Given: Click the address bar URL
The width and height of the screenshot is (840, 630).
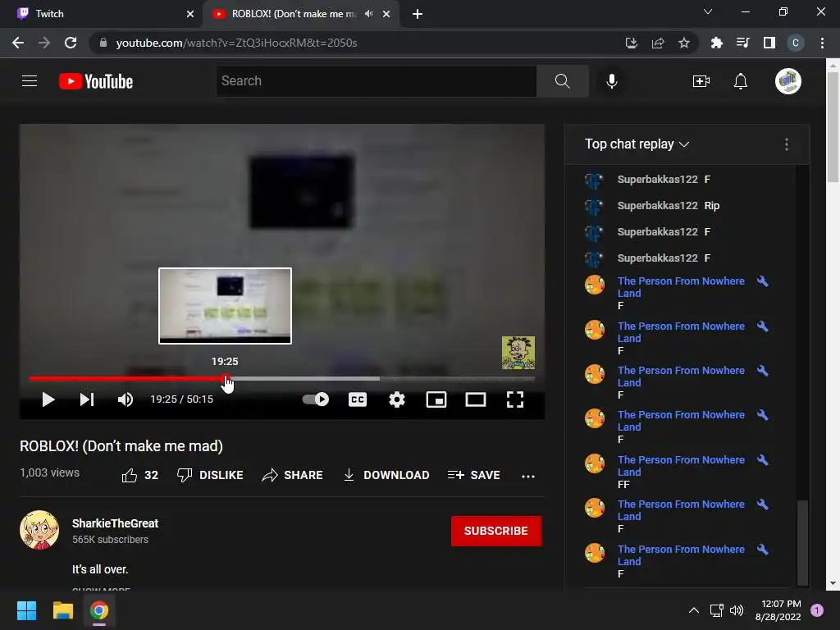Looking at the screenshot, I should pyautogui.click(x=236, y=43).
